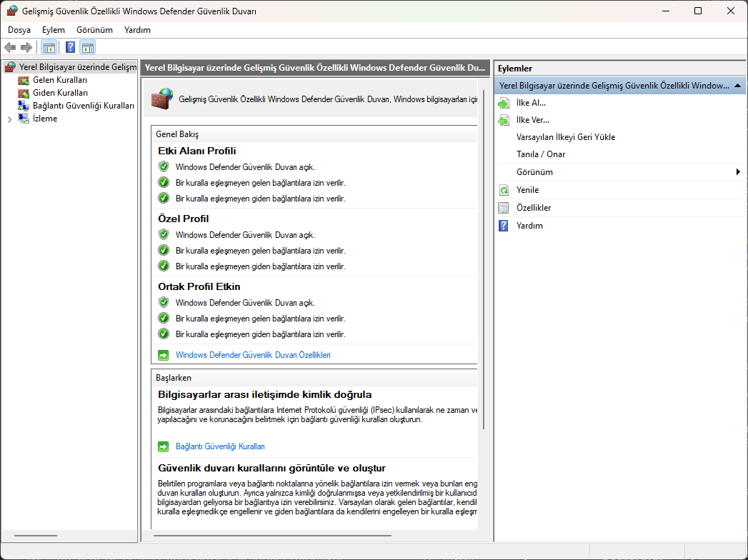
Task: Click shield icon under Ortak Profil Etkin
Action: coord(164,302)
